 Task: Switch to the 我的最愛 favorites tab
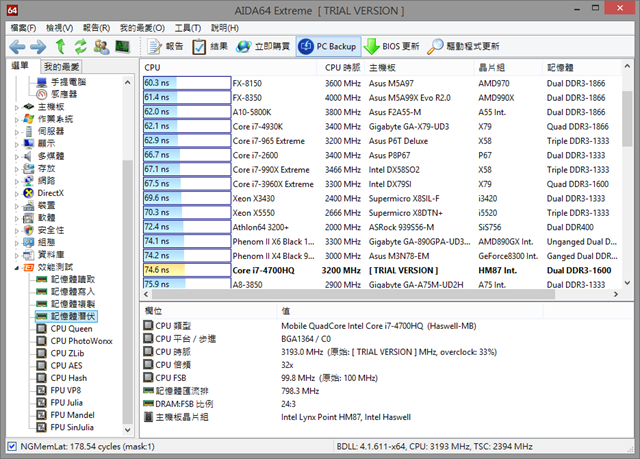click(x=61, y=67)
